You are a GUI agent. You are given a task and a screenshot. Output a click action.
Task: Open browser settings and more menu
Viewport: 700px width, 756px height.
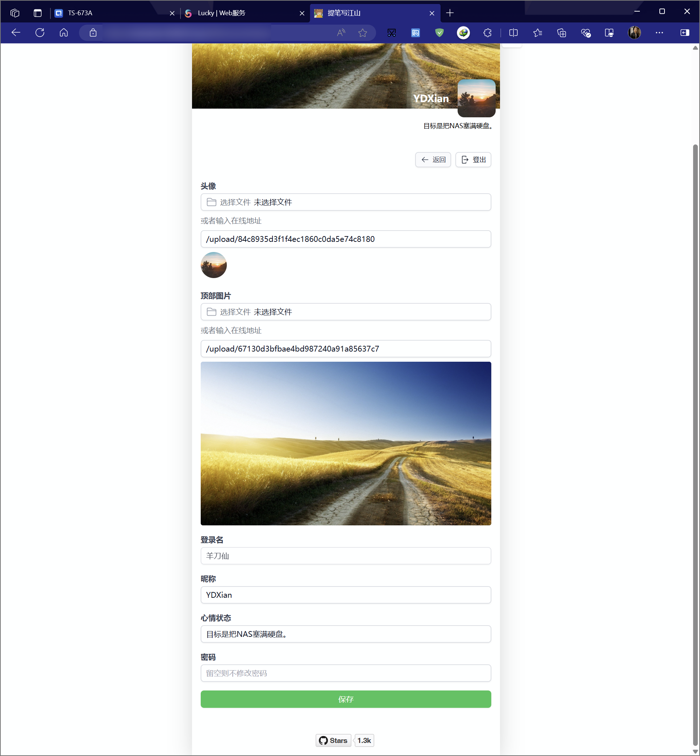pos(659,33)
